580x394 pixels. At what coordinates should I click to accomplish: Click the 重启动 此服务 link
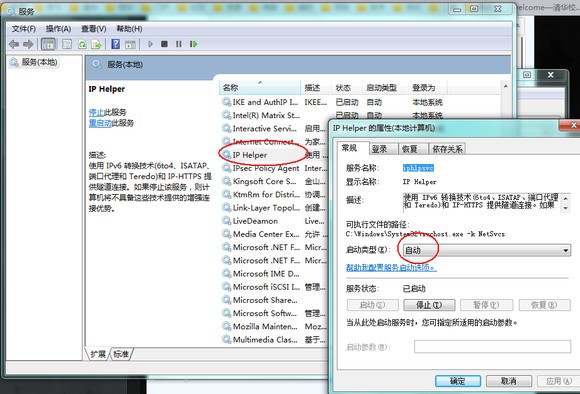100,123
